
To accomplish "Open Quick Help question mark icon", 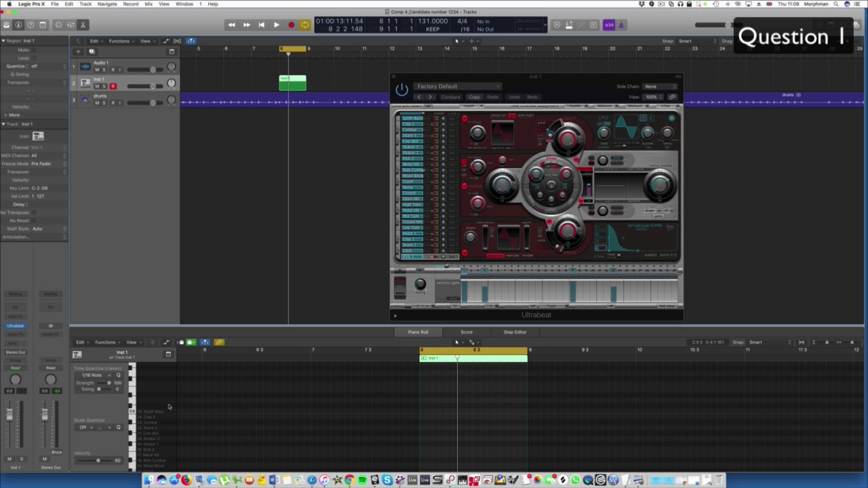I will 31,25.
